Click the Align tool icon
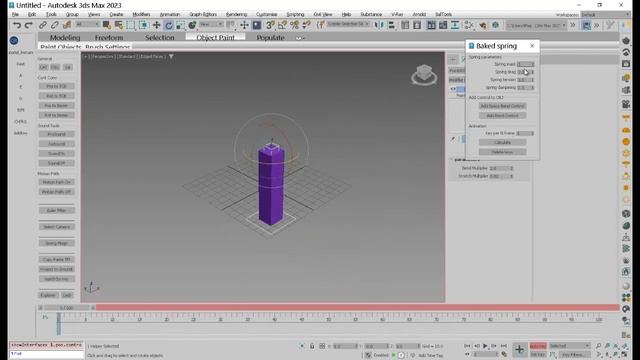640x360 pixels. (x=391, y=25)
